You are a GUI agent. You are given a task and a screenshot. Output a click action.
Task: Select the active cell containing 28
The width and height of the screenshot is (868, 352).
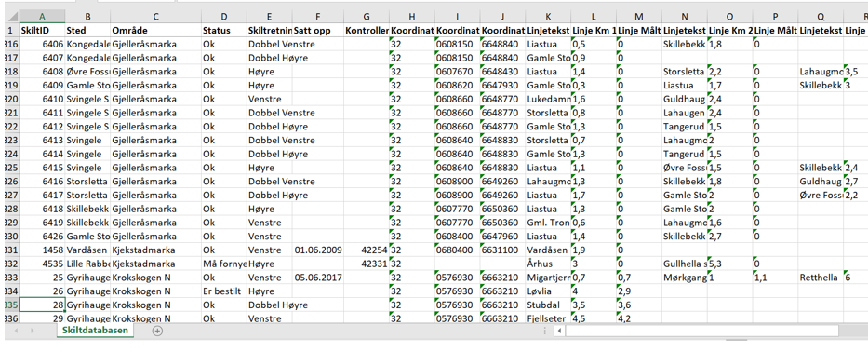(42, 305)
